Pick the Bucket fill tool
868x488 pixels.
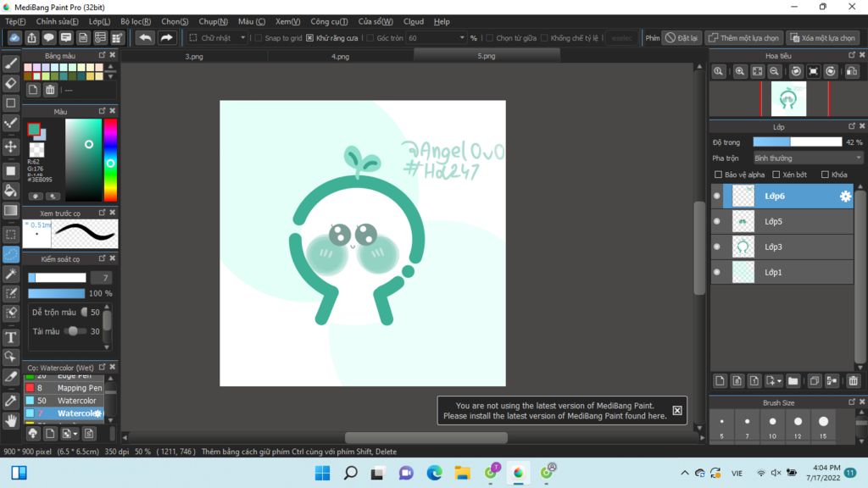tap(11, 190)
